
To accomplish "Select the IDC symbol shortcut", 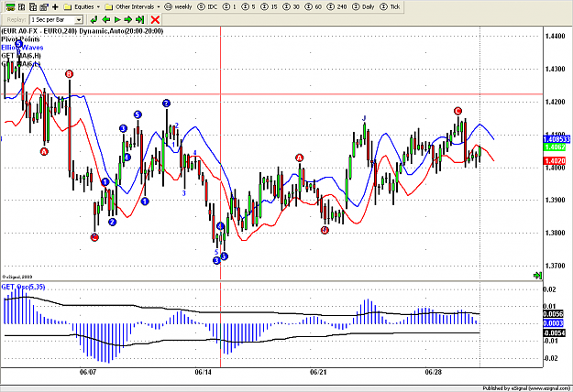I will [207, 7].
